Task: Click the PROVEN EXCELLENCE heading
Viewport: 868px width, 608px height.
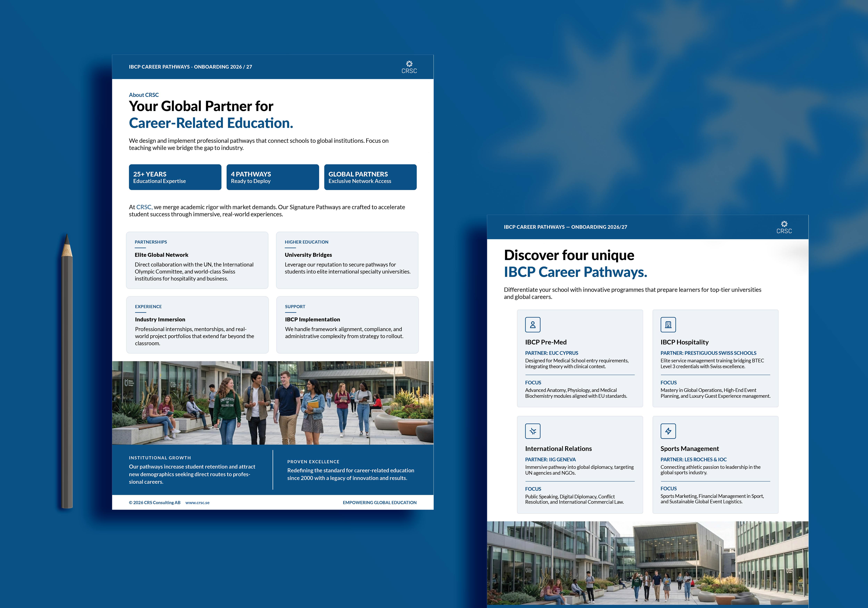Action: (x=313, y=462)
